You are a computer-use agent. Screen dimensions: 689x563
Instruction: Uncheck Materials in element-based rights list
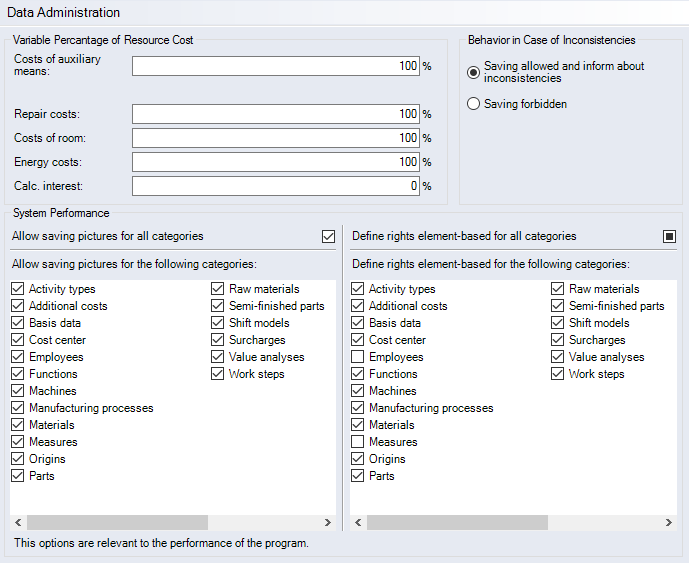point(358,425)
